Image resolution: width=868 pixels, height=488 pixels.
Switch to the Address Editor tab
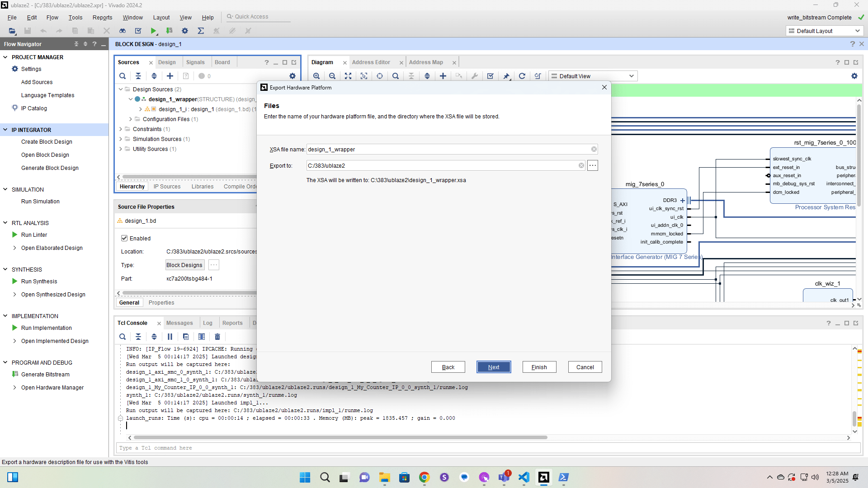(371, 62)
